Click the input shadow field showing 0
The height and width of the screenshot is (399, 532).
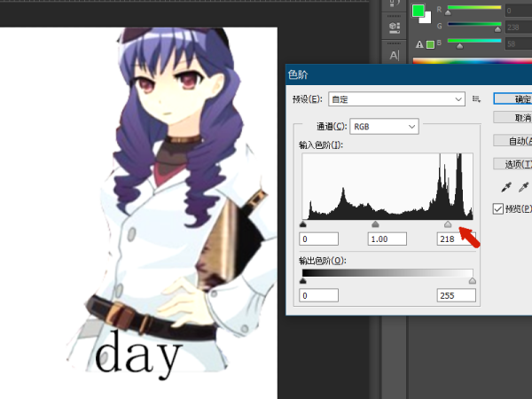(318, 239)
